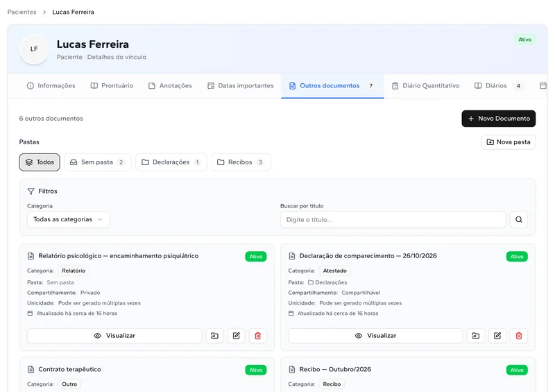Click Ativo badge on Declaração de comparecimento card
Image resolution: width=555 pixels, height=392 pixels.
pyautogui.click(x=517, y=257)
